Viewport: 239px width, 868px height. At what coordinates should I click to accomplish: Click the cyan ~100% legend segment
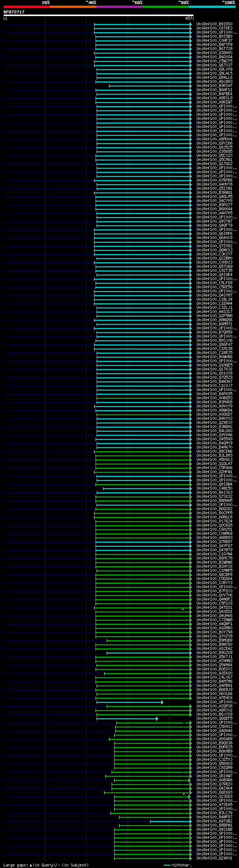[x=212, y=7]
